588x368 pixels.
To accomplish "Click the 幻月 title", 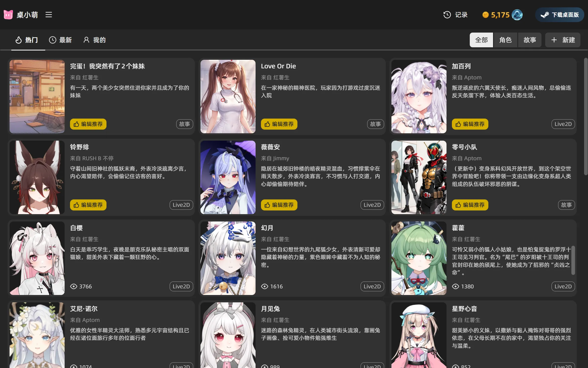I will point(267,228).
